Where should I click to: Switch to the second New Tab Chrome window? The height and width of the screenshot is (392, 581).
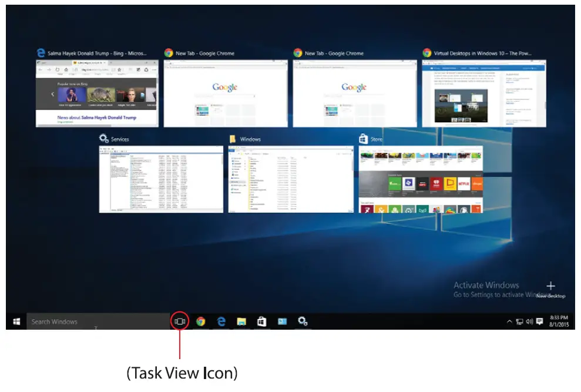(355, 93)
